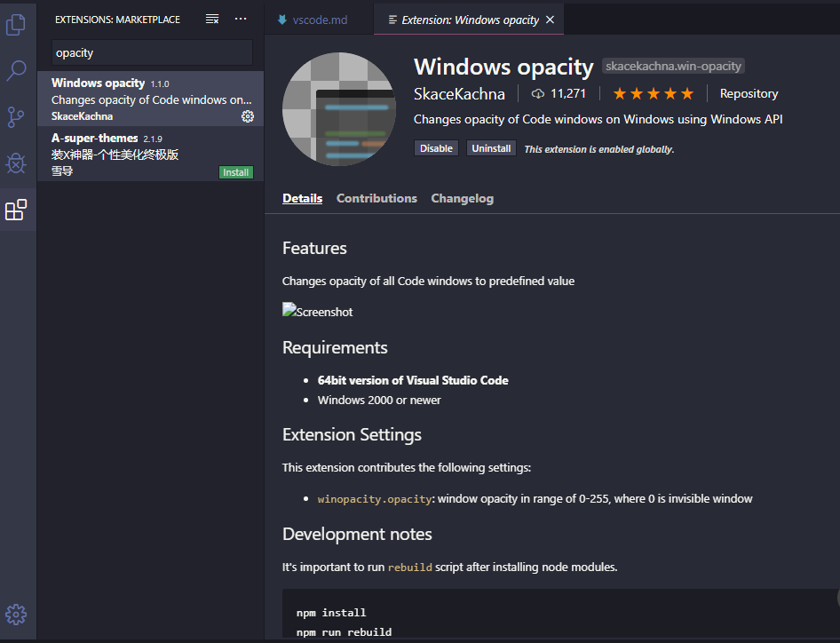Viewport: 840px width, 643px height.
Task: Disable the Windows opacity extension
Action: pyautogui.click(x=436, y=148)
